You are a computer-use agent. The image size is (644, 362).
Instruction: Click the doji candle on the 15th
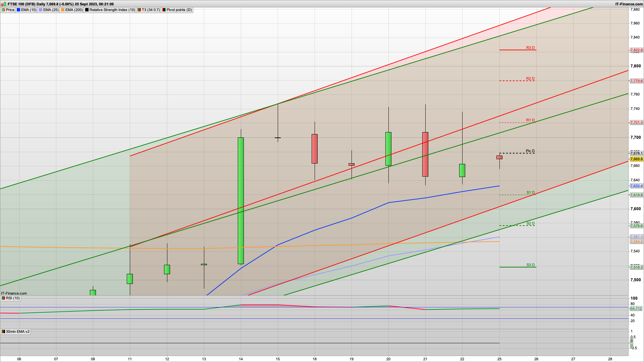[278, 138]
